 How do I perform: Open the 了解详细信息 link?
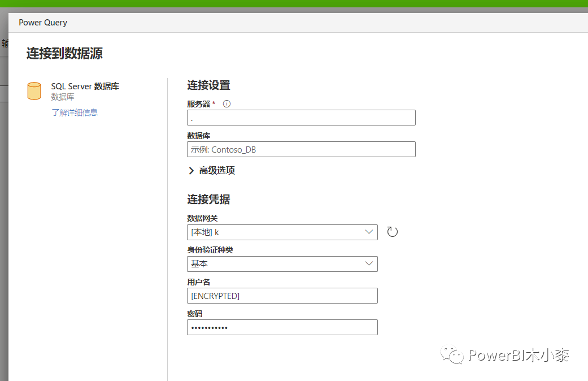[x=75, y=112]
